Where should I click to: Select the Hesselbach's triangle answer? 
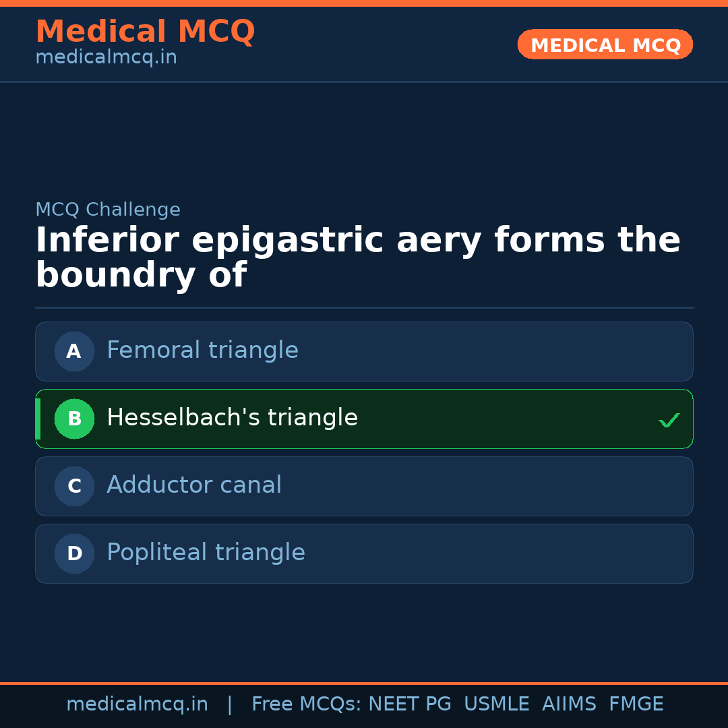pos(232,418)
